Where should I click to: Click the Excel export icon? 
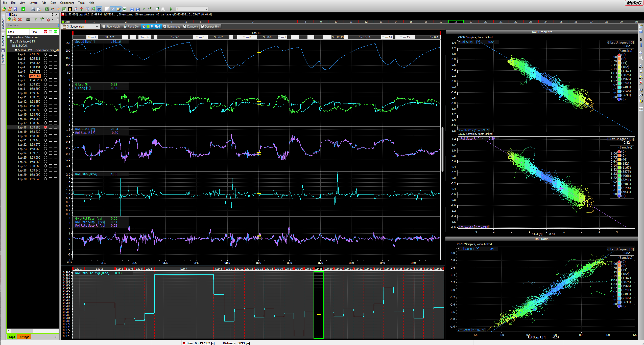tap(64, 9)
